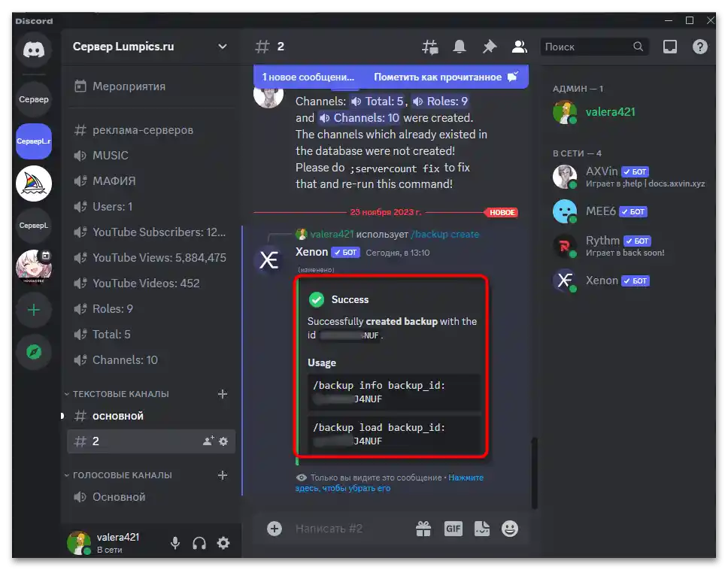
Task: Select YouTube Subscribers channel
Action: (x=151, y=232)
